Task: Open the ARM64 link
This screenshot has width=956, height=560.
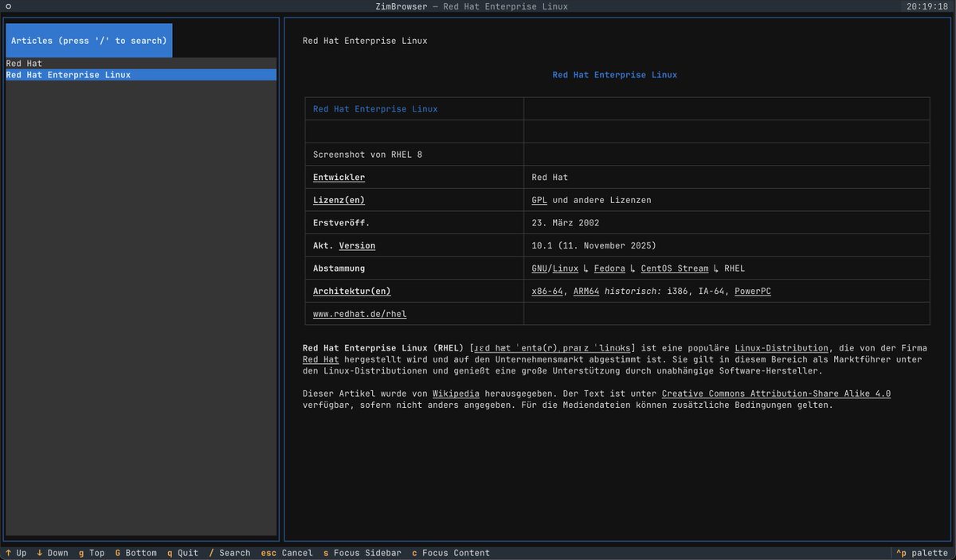Action: tap(586, 291)
